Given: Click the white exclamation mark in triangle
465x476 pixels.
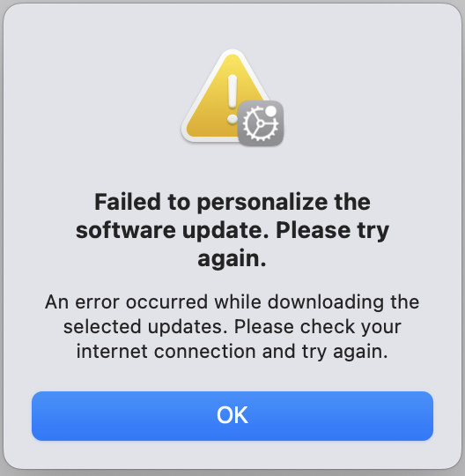Looking at the screenshot, I should pyautogui.click(x=232, y=100).
